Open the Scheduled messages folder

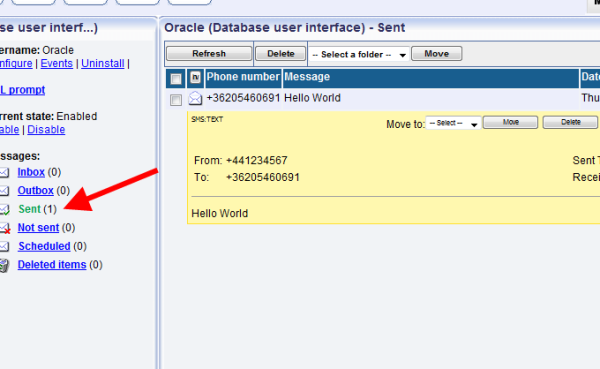point(44,246)
